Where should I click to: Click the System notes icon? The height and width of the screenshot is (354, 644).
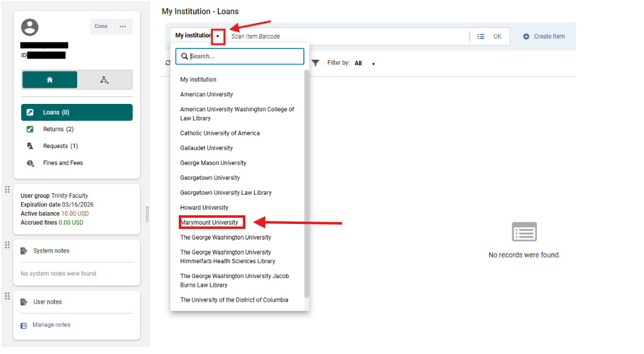[x=24, y=251]
